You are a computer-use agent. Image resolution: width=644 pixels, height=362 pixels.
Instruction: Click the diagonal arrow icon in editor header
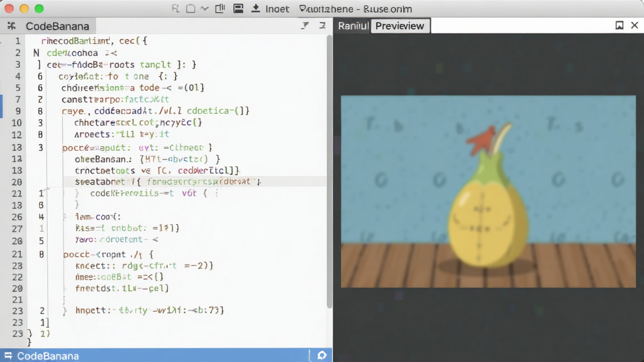[x=305, y=26]
